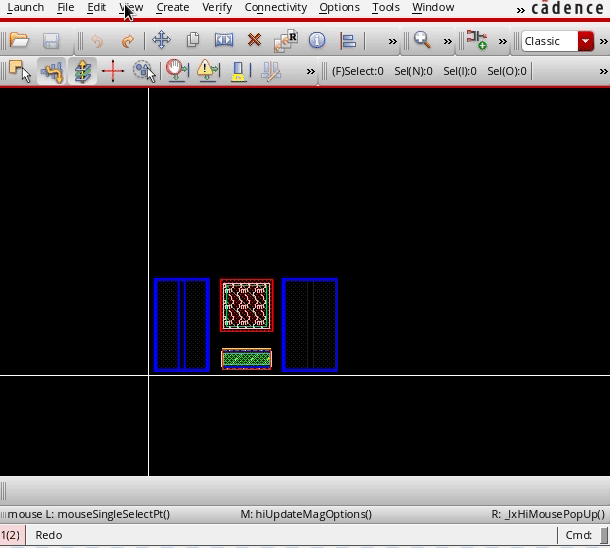Click the (F)Select:0 status label
This screenshot has width=610, height=548.
tap(357, 71)
